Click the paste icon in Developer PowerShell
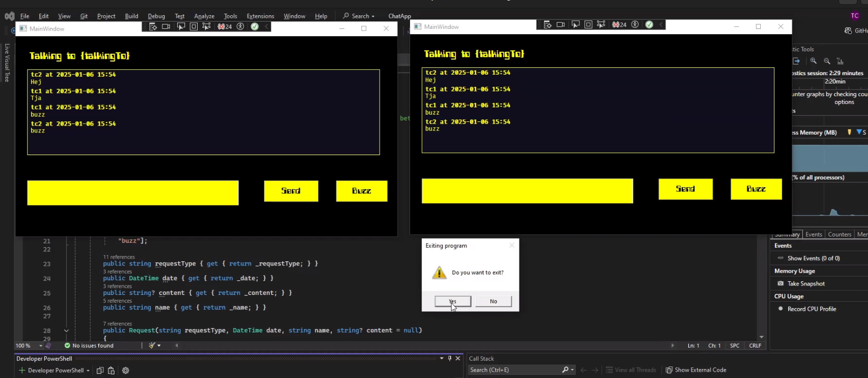Image resolution: width=868 pixels, height=378 pixels. tap(111, 371)
